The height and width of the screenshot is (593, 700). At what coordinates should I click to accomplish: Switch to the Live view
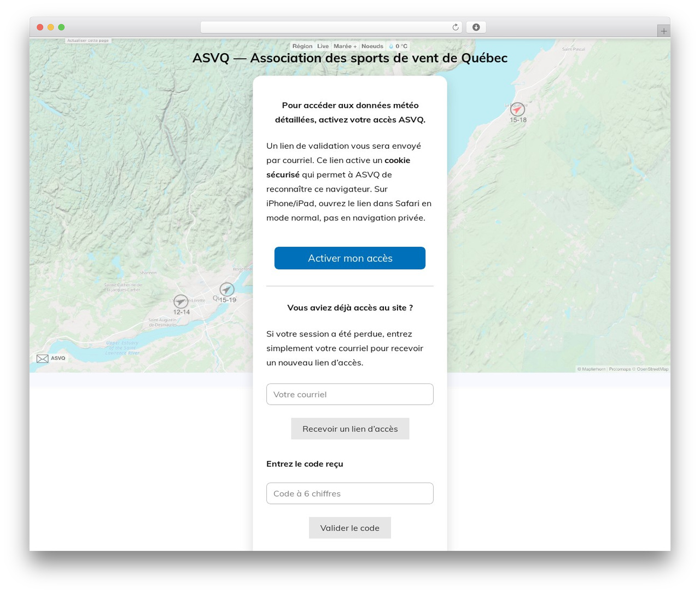tap(323, 46)
